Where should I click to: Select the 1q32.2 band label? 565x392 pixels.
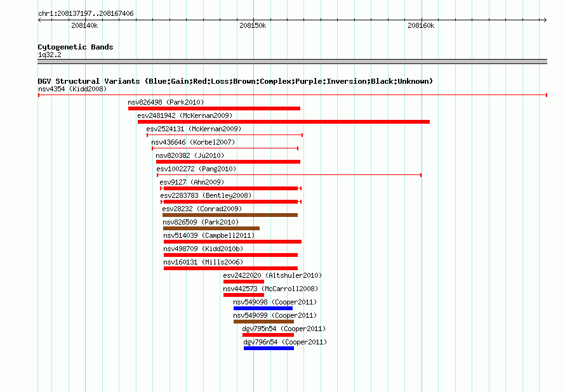point(50,55)
